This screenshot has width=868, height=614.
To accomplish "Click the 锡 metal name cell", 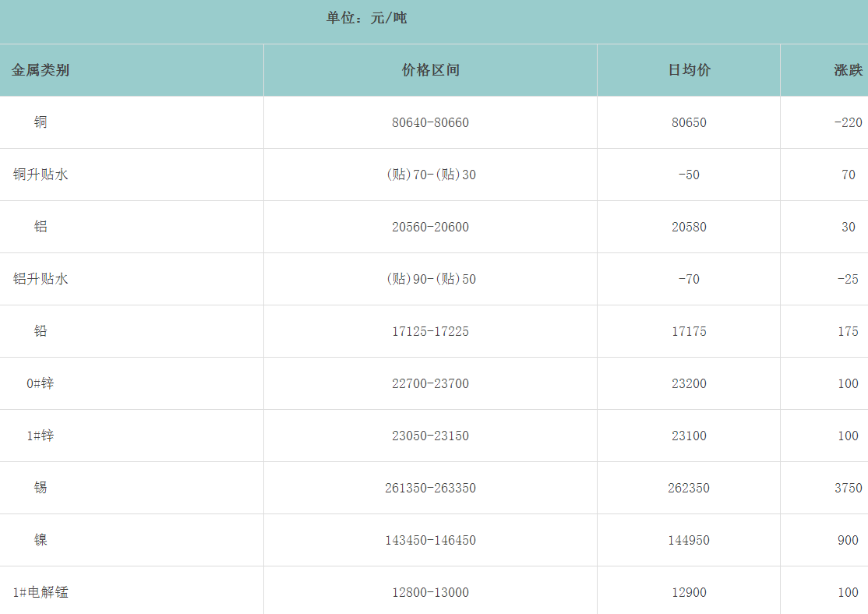I will pyautogui.click(x=41, y=488).
